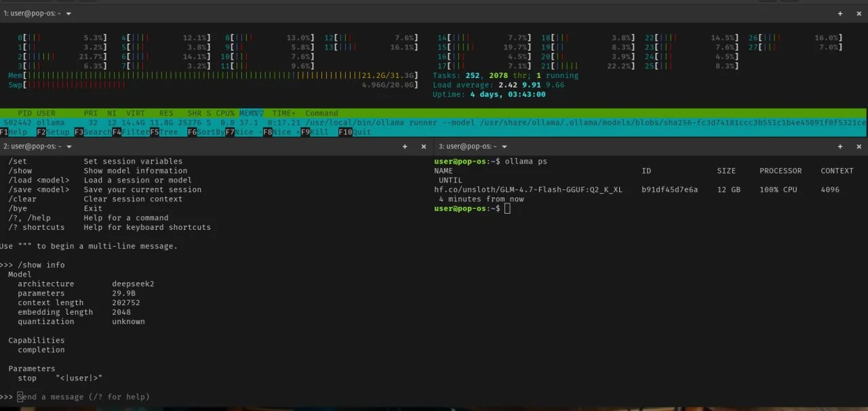The height and width of the screenshot is (411, 868).
Task: Open the dropdown for terminal 1 title
Action: pyautogui.click(x=68, y=14)
